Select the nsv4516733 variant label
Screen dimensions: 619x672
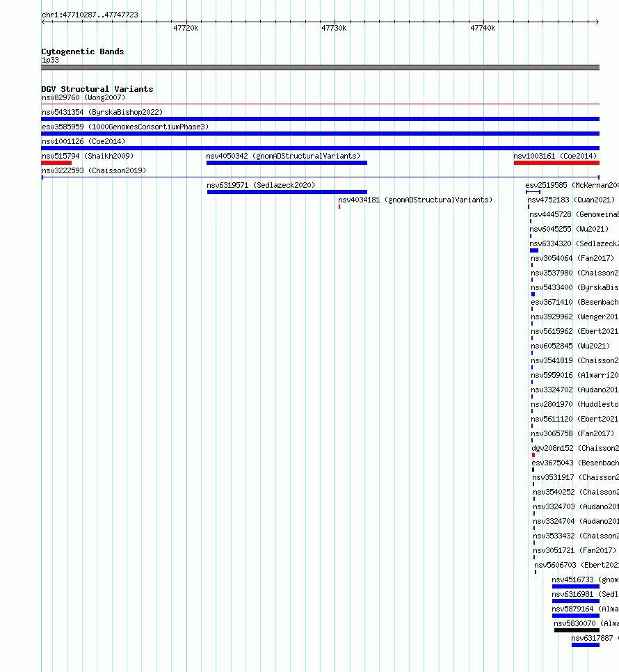tap(585, 579)
